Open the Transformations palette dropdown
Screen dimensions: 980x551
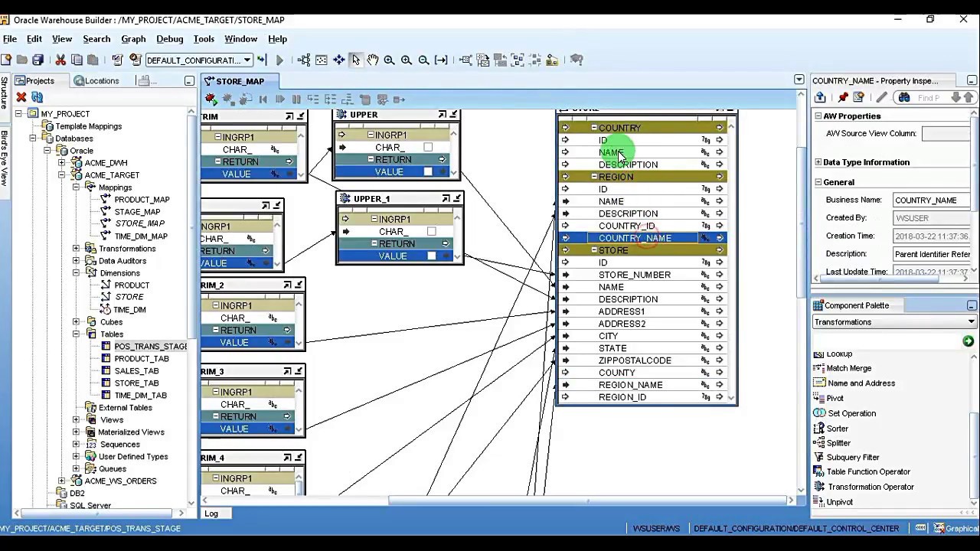(971, 322)
